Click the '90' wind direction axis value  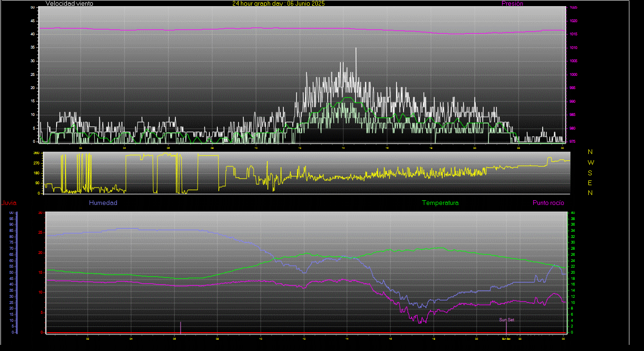tap(37, 183)
